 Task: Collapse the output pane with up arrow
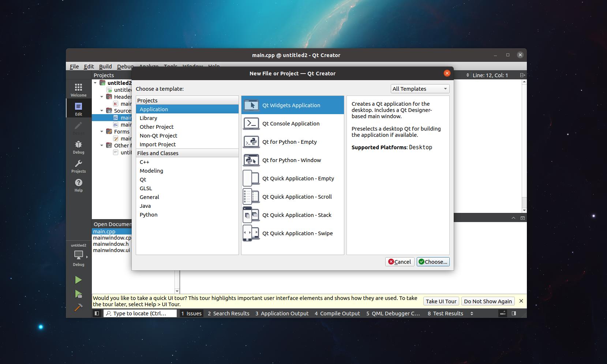coord(513,218)
